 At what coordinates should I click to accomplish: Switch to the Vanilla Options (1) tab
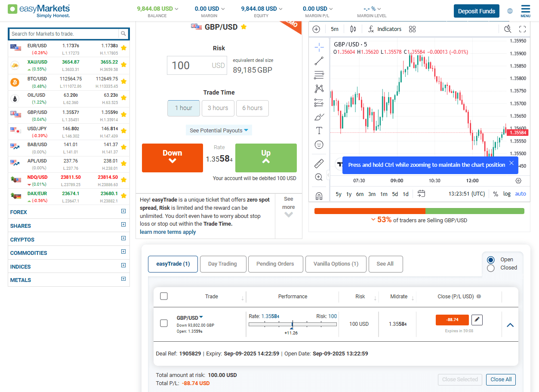336,264
